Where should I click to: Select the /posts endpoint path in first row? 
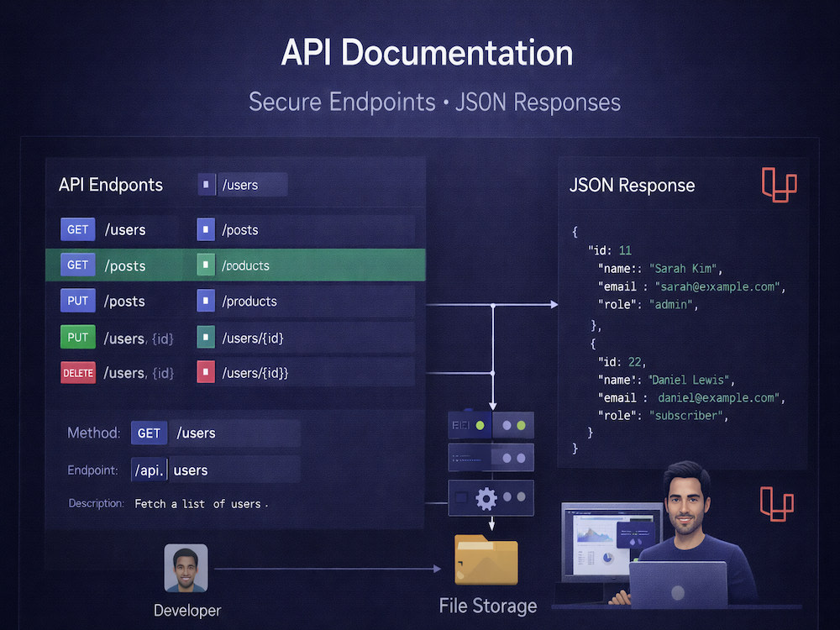(x=240, y=230)
